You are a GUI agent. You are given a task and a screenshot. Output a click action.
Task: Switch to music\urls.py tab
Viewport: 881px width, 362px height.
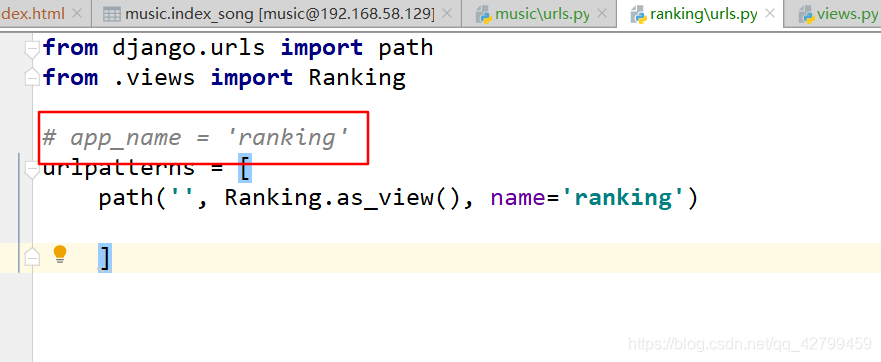pos(542,15)
